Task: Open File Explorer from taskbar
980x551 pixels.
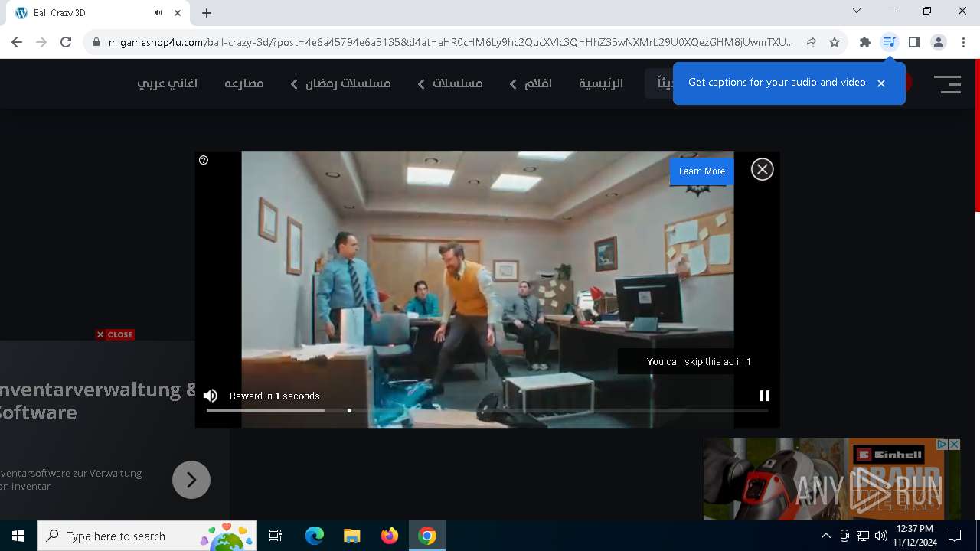Action: point(351,536)
